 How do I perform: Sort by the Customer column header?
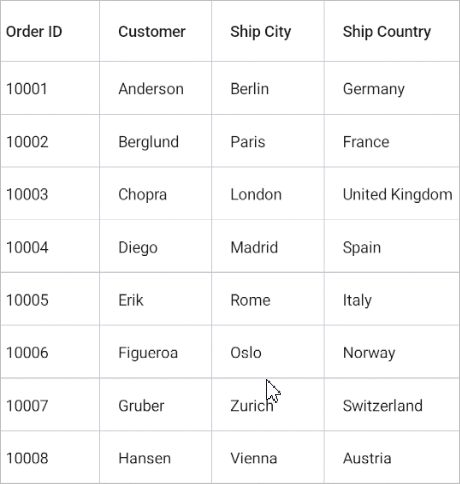coord(155,31)
